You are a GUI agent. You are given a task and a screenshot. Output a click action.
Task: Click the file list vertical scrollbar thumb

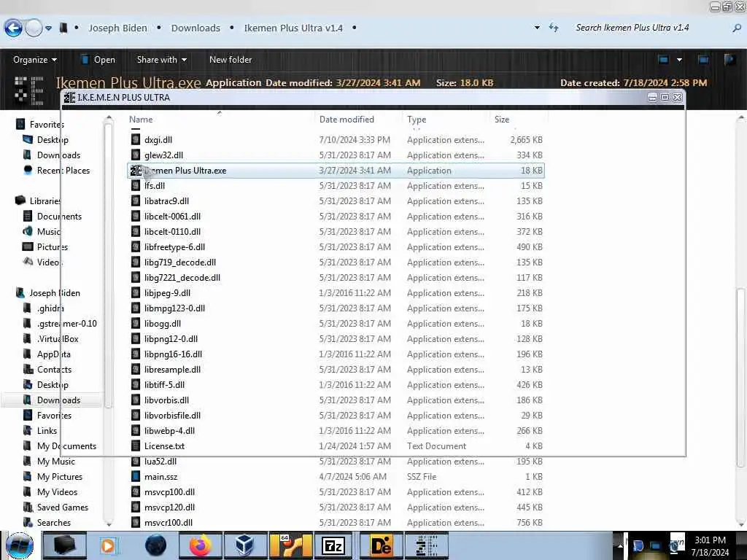point(740,377)
